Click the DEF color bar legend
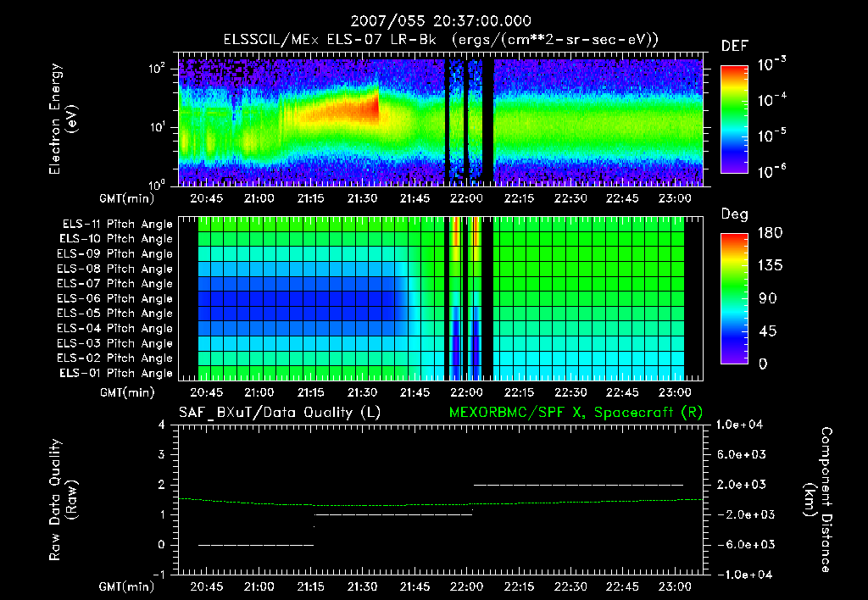This screenshot has width=868, height=600. click(x=734, y=119)
